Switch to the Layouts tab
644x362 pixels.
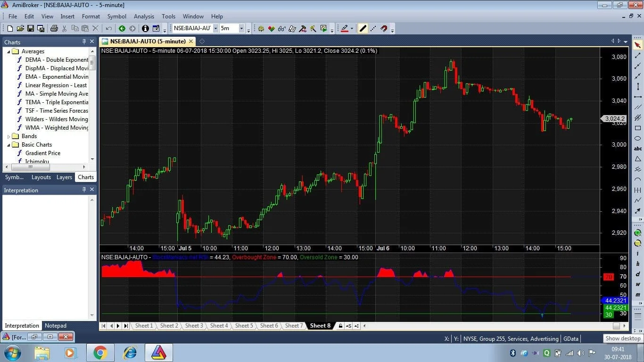coord(41,177)
